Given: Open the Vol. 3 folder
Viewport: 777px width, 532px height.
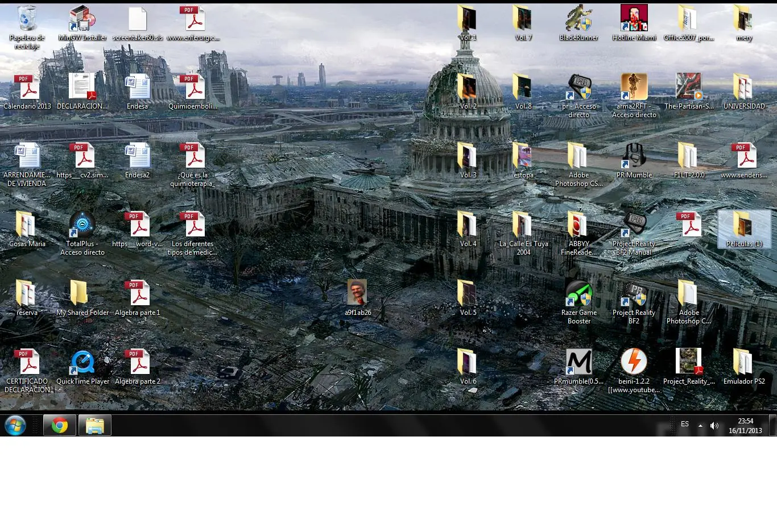Looking at the screenshot, I should coord(468,161).
